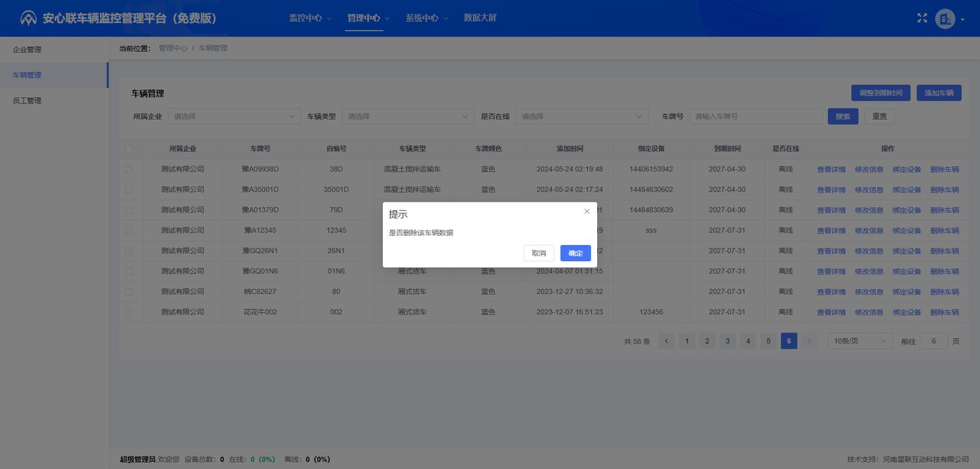
Task: Check the row for 豫A35001D
Action: tap(128, 190)
